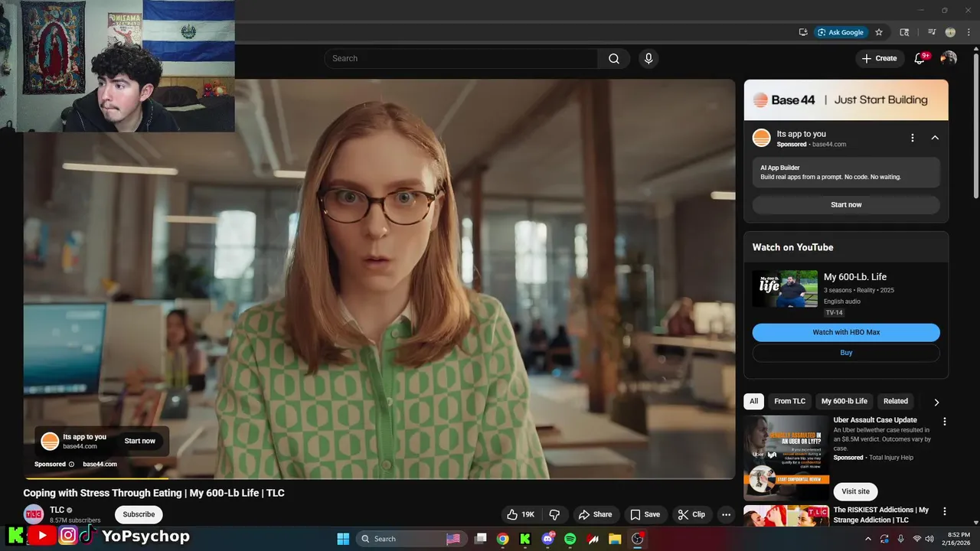Click Watch with HBO Max
980x551 pixels.
click(x=846, y=332)
